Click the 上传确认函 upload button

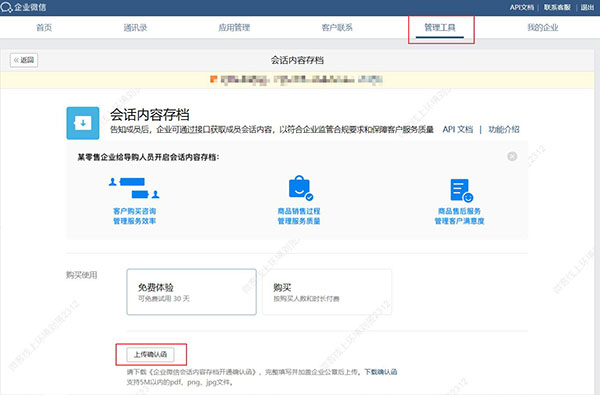(150, 354)
